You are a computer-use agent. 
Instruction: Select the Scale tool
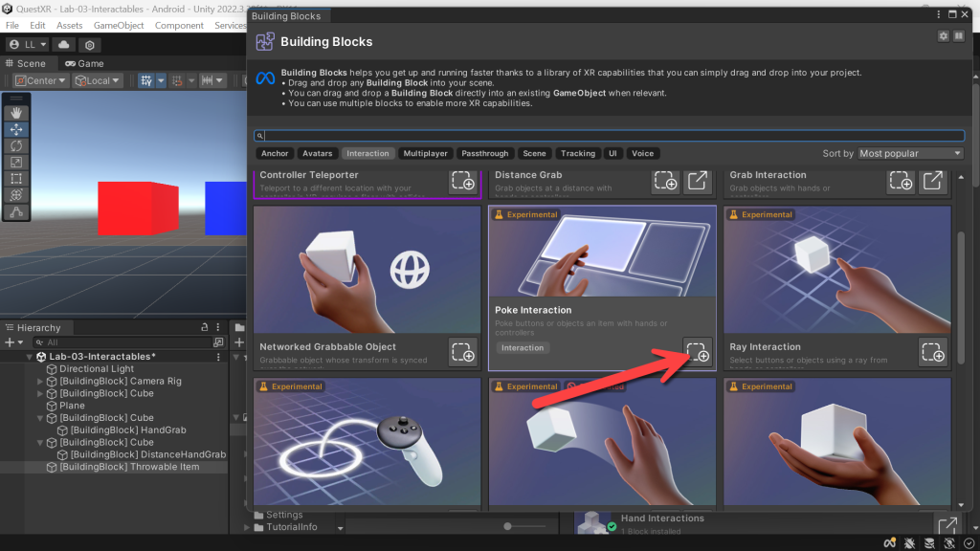click(16, 163)
